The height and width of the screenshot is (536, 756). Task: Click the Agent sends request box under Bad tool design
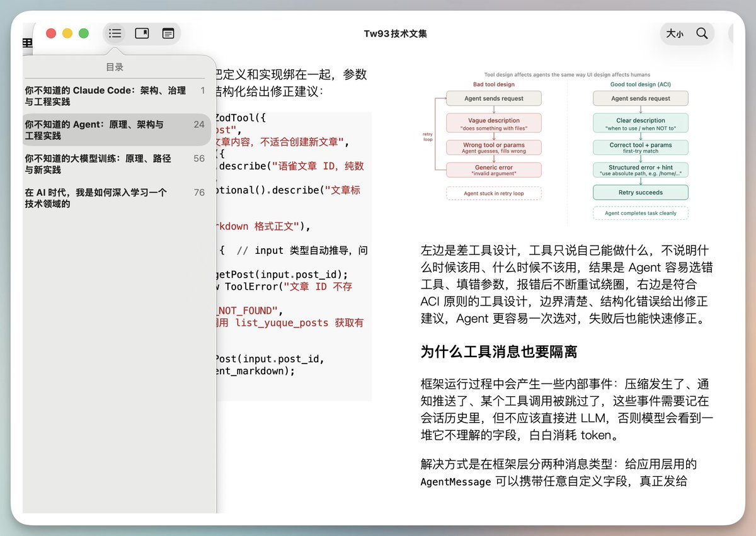[494, 98]
